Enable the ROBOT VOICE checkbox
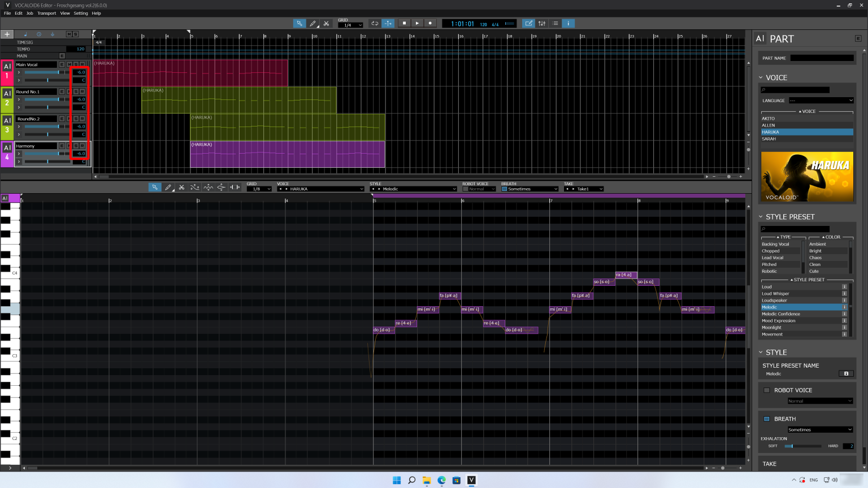The height and width of the screenshot is (488, 868). 766,390
